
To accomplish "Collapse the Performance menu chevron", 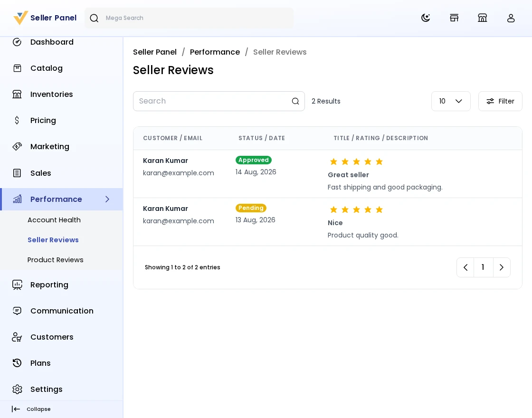I will pyautogui.click(x=107, y=199).
